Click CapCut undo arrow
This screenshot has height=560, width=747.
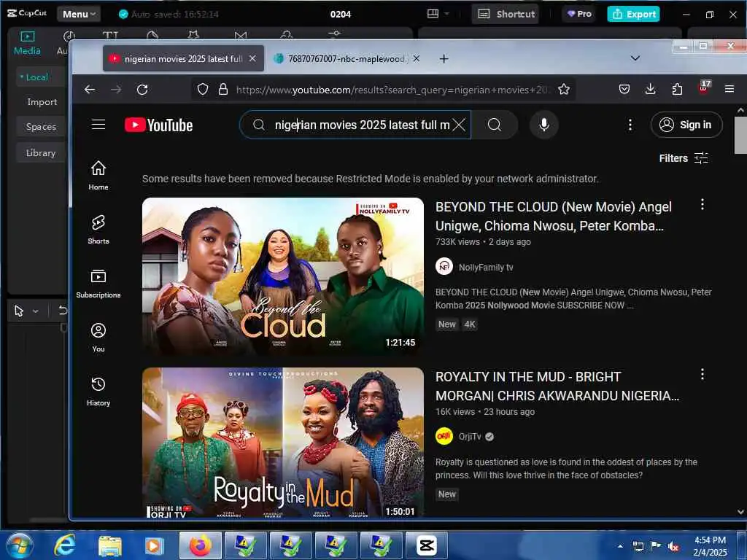tap(63, 311)
